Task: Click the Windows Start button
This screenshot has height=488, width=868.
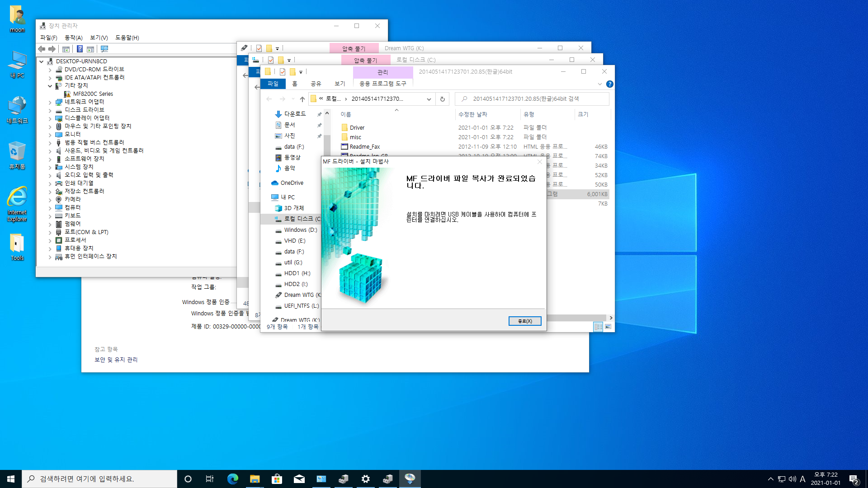Action: tap(11, 479)
